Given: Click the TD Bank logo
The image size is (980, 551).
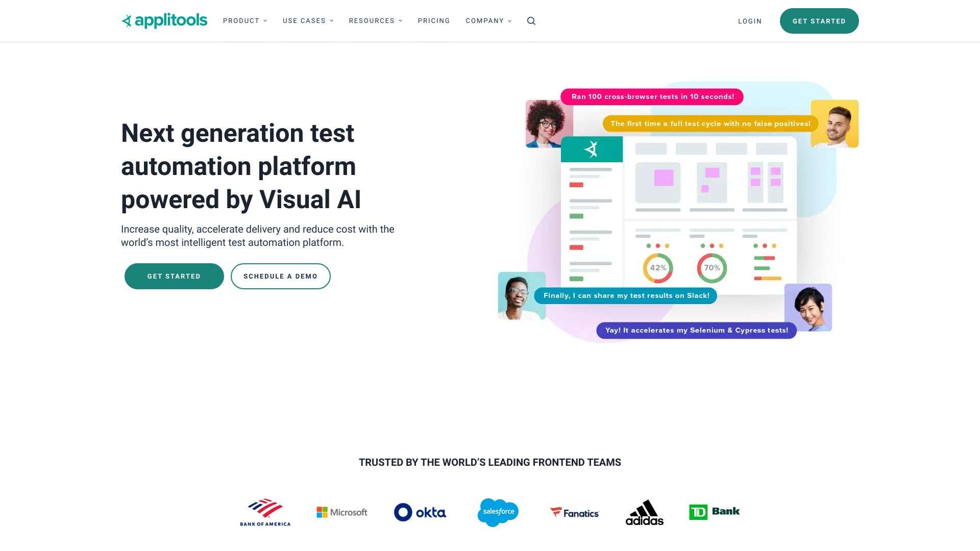Looking at the screenshot, I should [x=714, y=512].
